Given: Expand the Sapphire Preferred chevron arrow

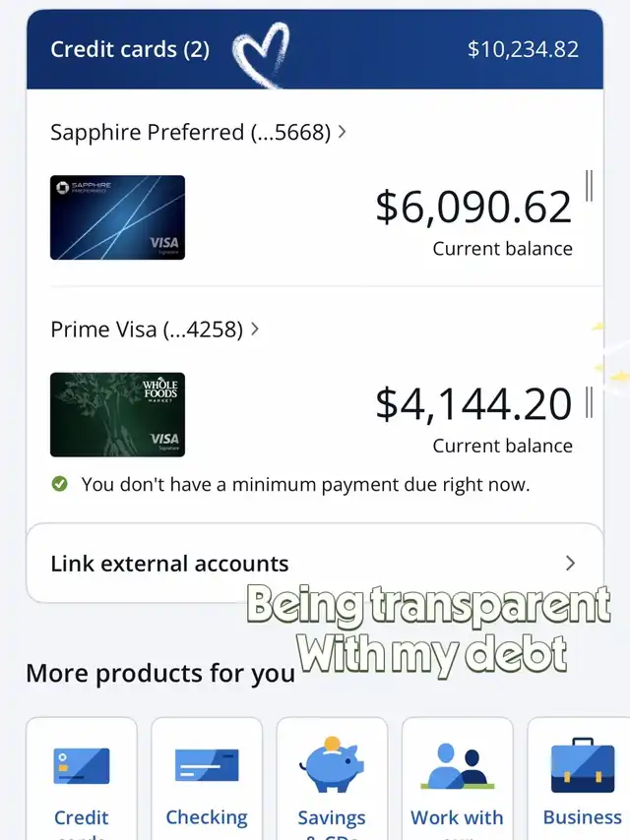Looking at the screenshot, I should click(342, 132).
